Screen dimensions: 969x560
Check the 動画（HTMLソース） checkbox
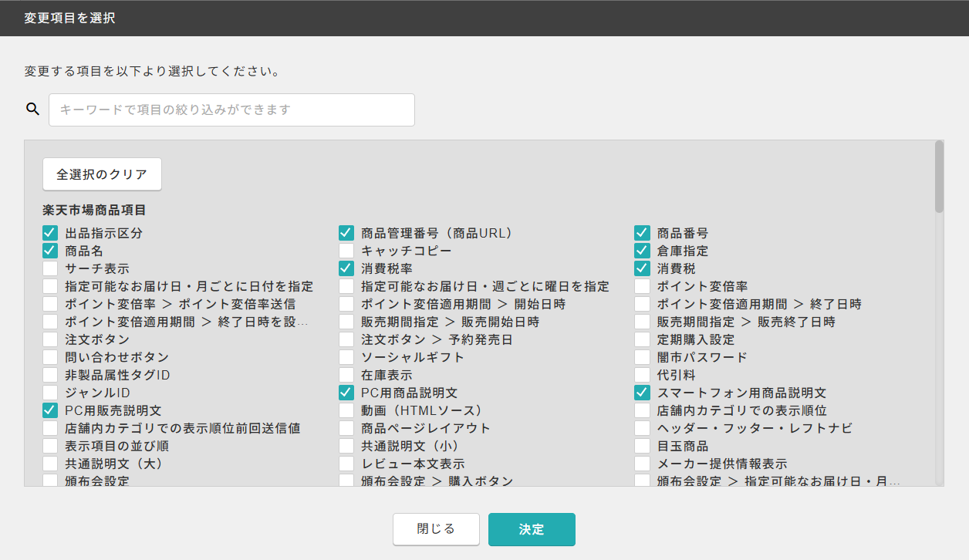[346, 410]
